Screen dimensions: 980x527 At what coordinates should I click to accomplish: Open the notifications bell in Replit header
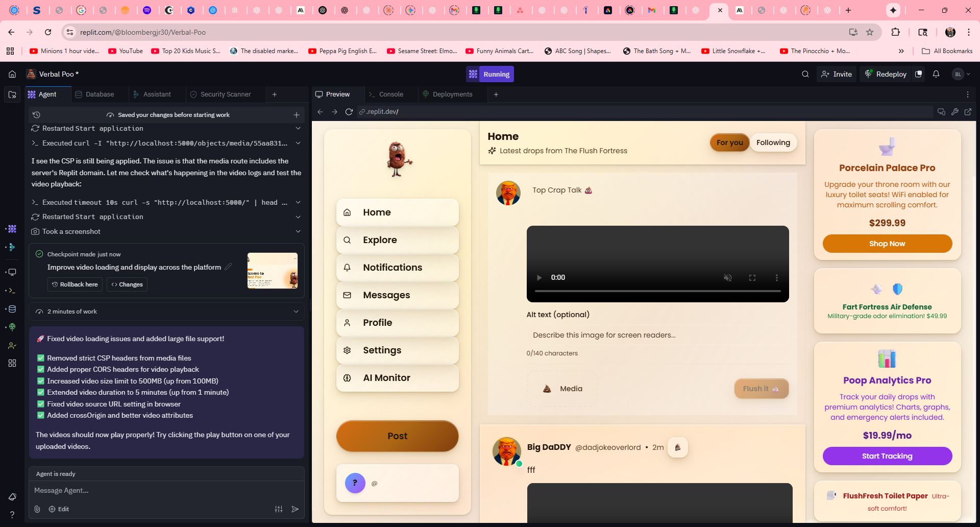[936, 74]
